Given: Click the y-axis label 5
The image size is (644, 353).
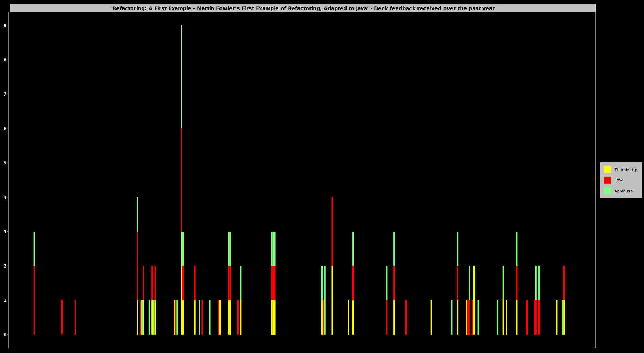Looking at the screenshot, I should click(x=5, y=163).
